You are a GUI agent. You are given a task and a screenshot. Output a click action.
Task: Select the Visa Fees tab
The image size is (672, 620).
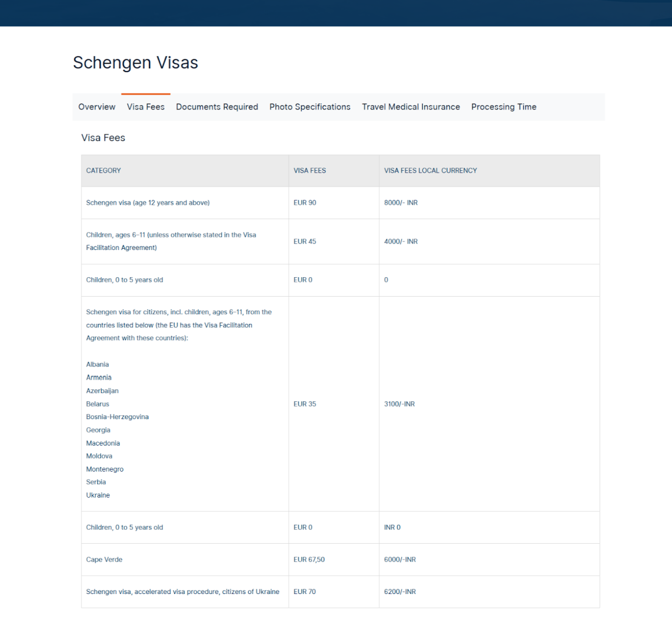(145, 107)
